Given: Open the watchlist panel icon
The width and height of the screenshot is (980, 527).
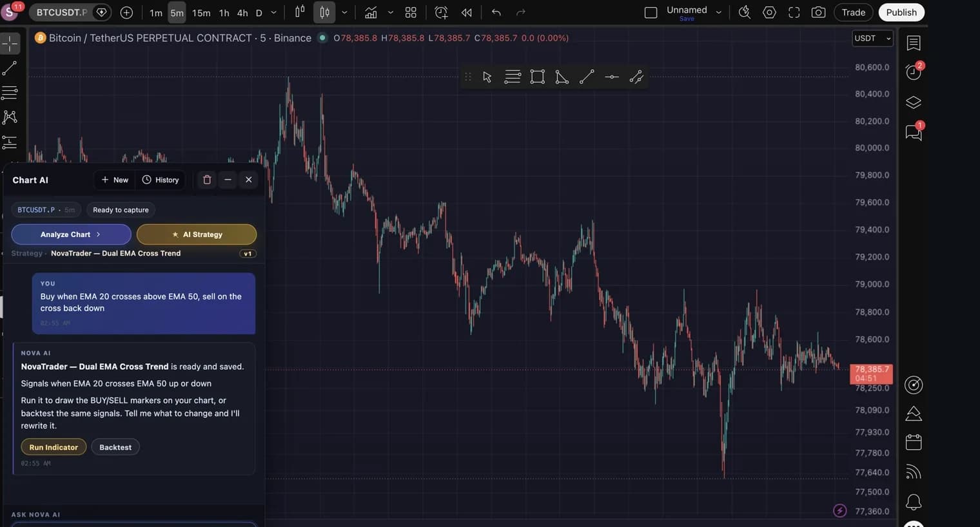Looking at the screenshot, I should (914, 43).
